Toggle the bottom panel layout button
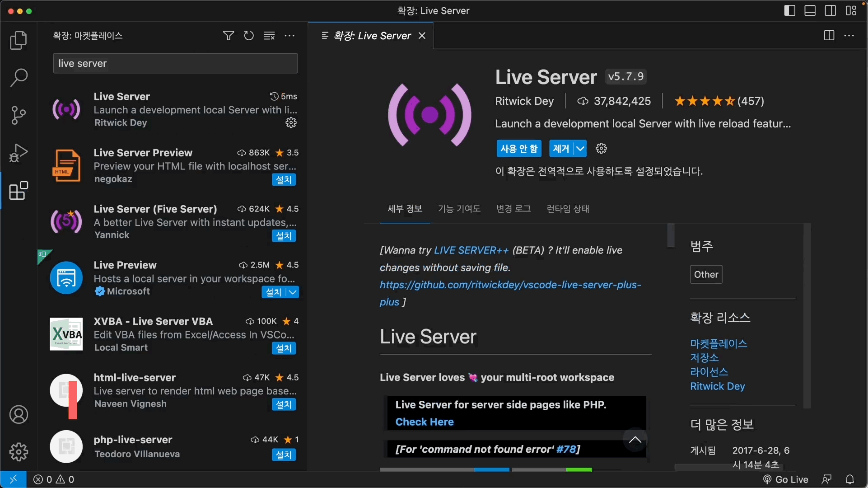The height and width of the screenshot is (488, 868). (x=810, y=11)
